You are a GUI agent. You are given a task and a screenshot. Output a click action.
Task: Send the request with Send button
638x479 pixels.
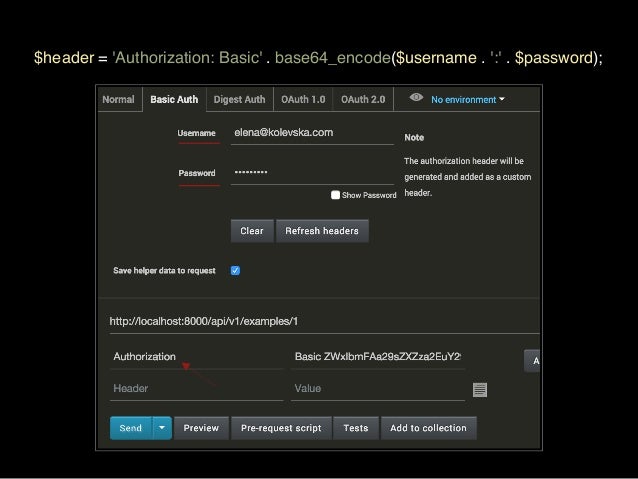[130, 428]
